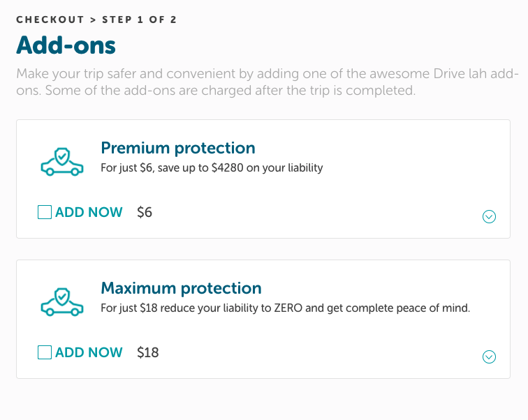Screen dimensions: 528x420
Task: Open the Premium protection title
Action: point(178,148)
